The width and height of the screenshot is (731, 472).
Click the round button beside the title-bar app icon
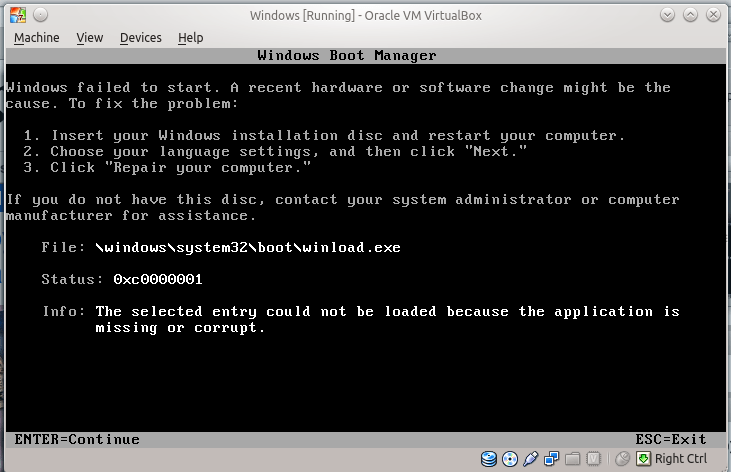[41, 15]
